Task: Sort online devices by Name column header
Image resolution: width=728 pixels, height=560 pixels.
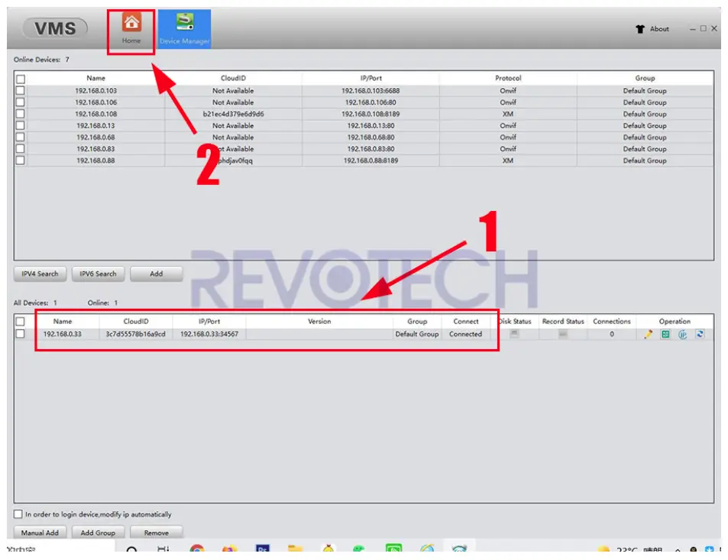Action: 95,78
